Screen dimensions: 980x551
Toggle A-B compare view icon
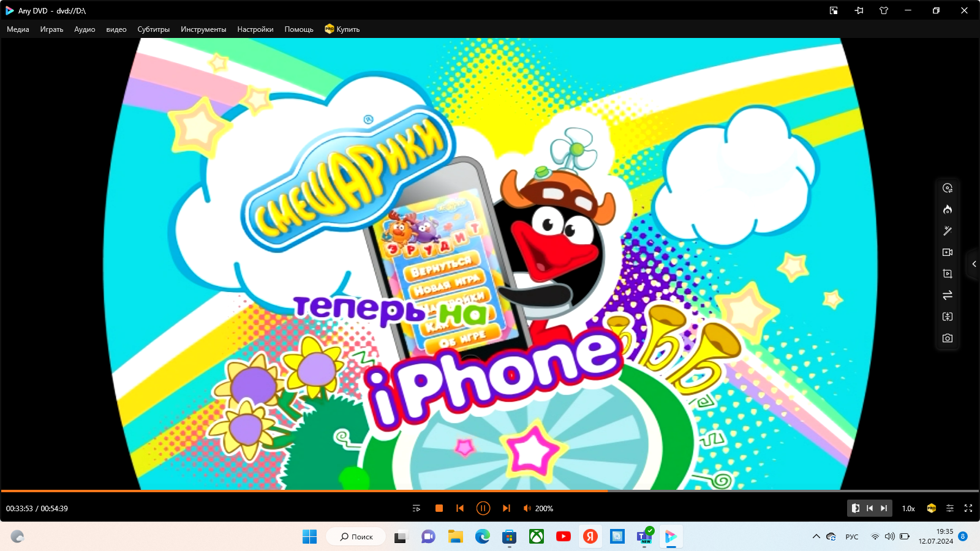tap(856, 508)
